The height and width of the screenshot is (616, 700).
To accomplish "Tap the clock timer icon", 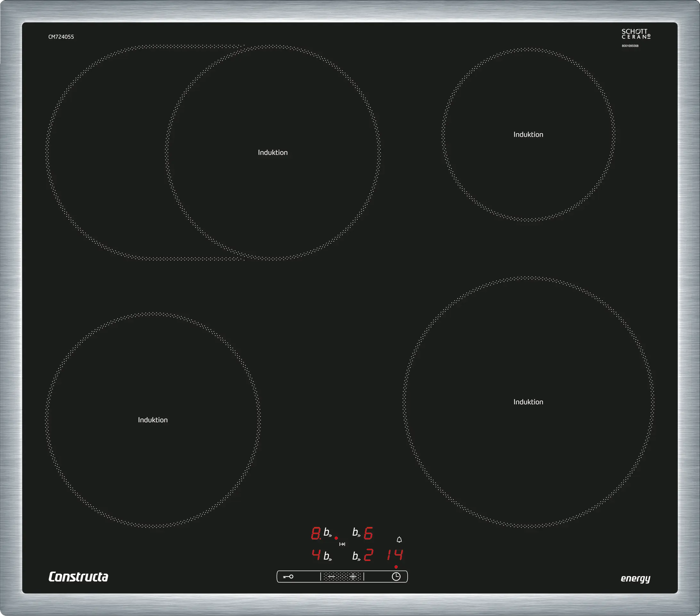I will point(396,577).
